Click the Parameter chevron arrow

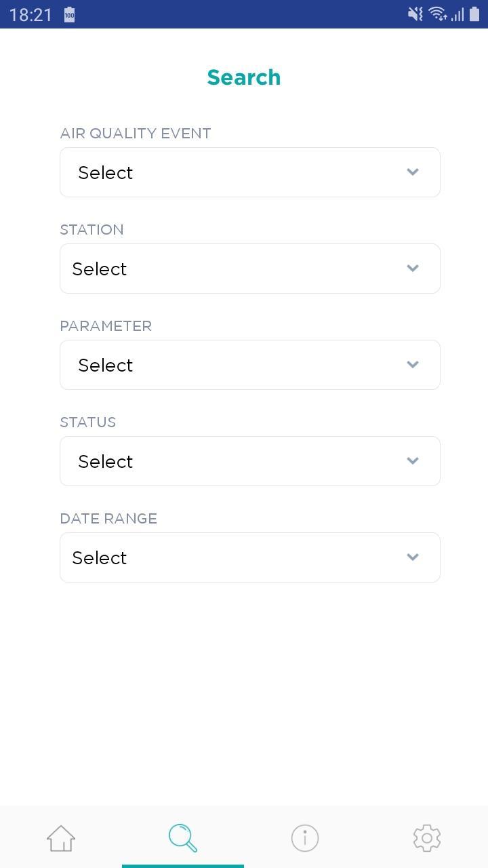(413, 365)
